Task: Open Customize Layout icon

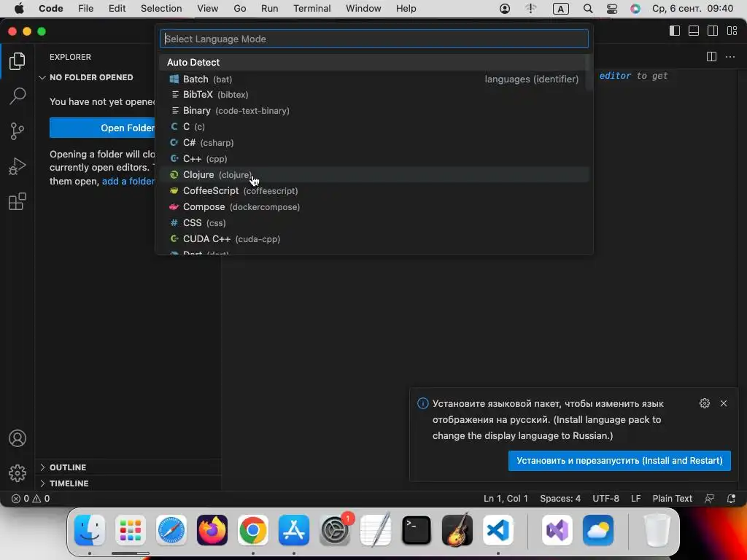Action: [732, 31]
